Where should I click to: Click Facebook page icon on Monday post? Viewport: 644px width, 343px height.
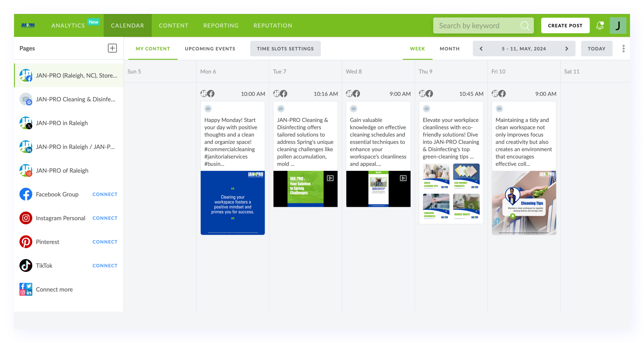(x=211, y=94)
